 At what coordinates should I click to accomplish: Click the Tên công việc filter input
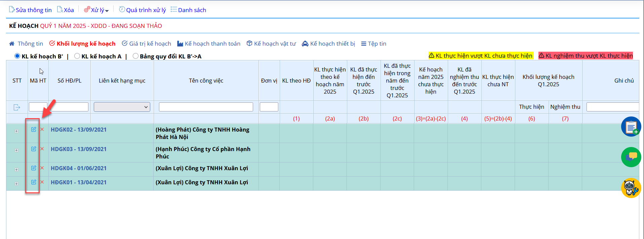(x=206, y=107)
